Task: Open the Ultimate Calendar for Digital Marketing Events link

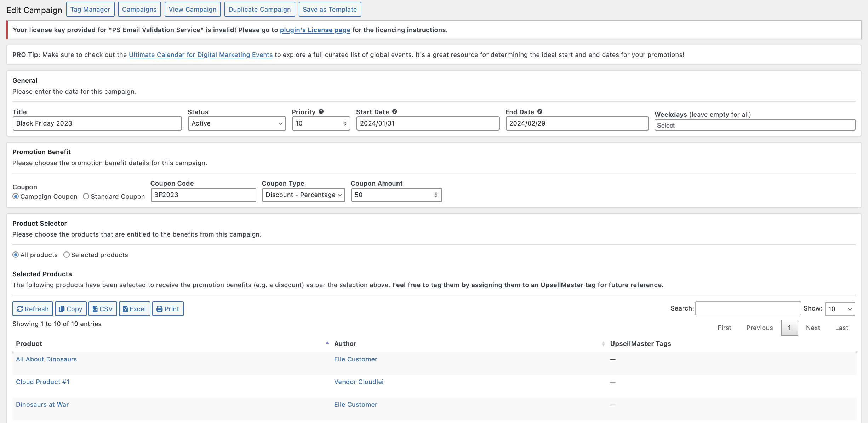Action: pyautogui.click(x=201, y=55)
